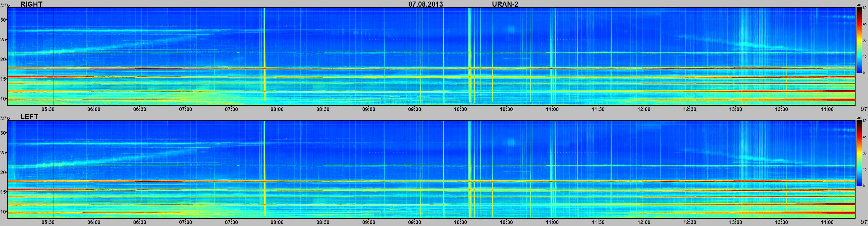Click 11:30 tick under the RIGHT panel

[x=598, y=109]
